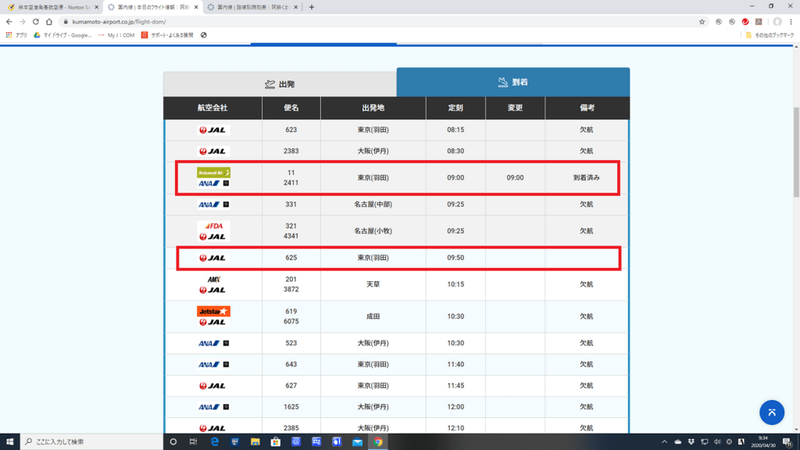Open Microsoft Store from the taskbar
Screen dimensions: 800x450
point(276,442)
